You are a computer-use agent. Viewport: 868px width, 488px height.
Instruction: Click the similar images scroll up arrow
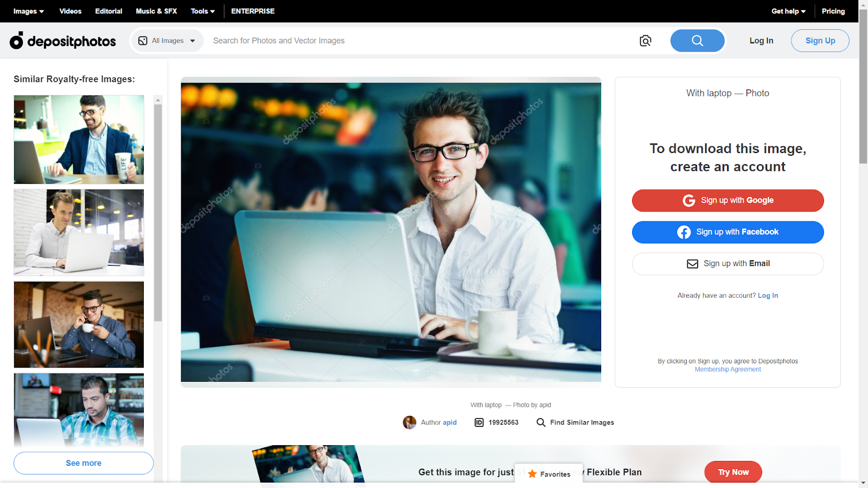(x=158, y=100)
